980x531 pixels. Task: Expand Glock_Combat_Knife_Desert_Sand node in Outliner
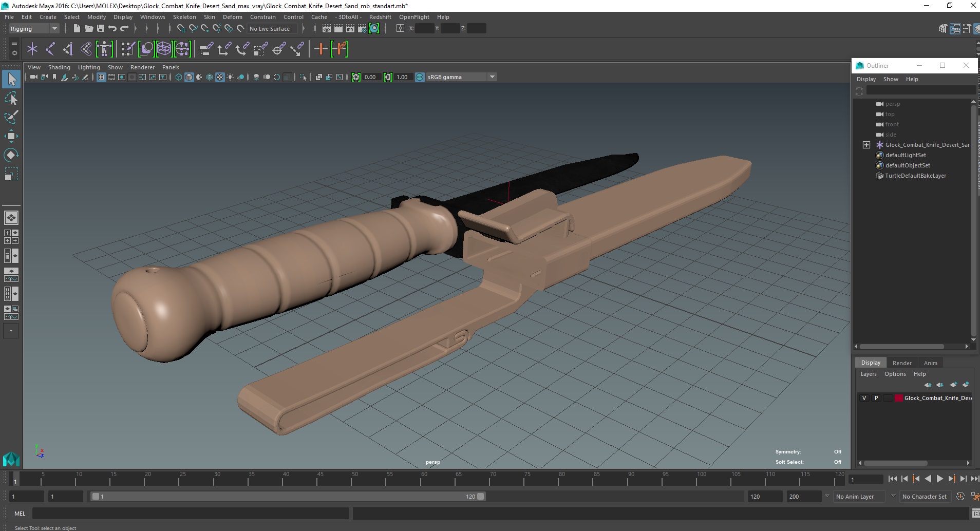(x=866, y=145)
